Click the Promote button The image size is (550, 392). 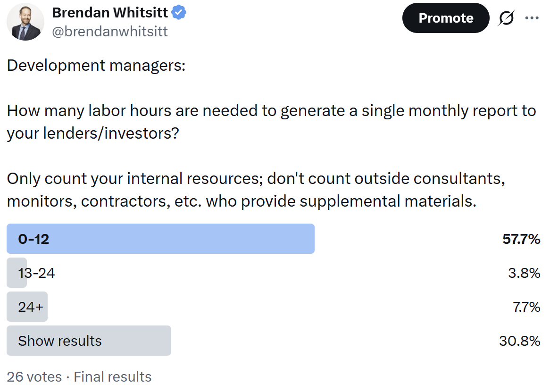pos(445,18)
